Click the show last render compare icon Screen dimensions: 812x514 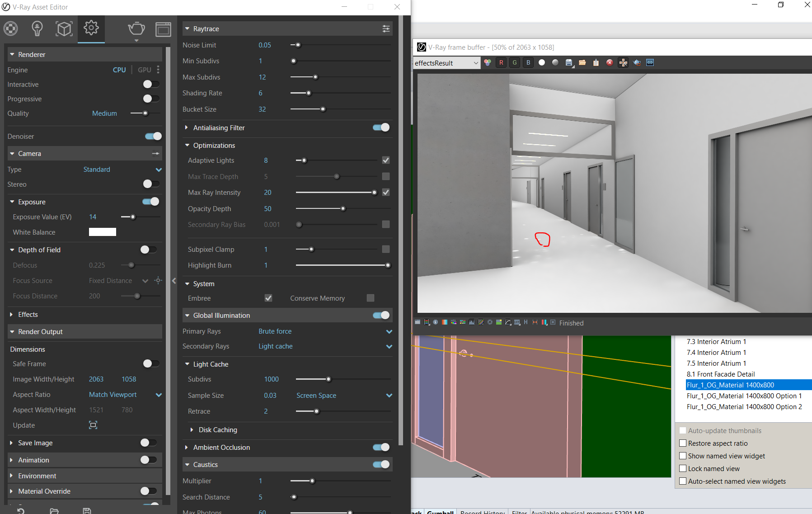[x=650, y=63]
